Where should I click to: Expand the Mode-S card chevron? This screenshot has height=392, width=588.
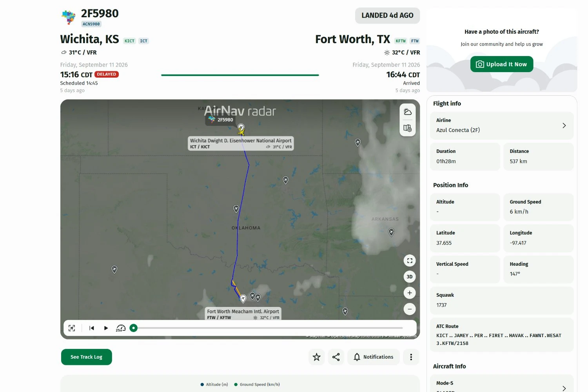(x=564, y=388)
